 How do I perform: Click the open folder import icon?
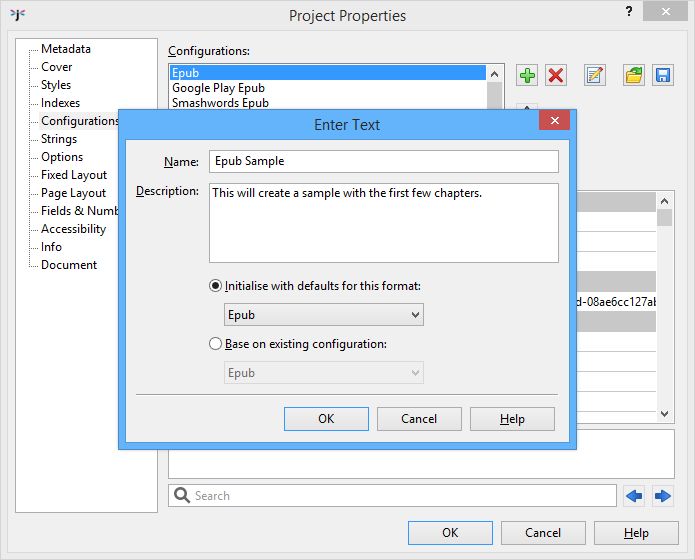click(x=633, y=75)
